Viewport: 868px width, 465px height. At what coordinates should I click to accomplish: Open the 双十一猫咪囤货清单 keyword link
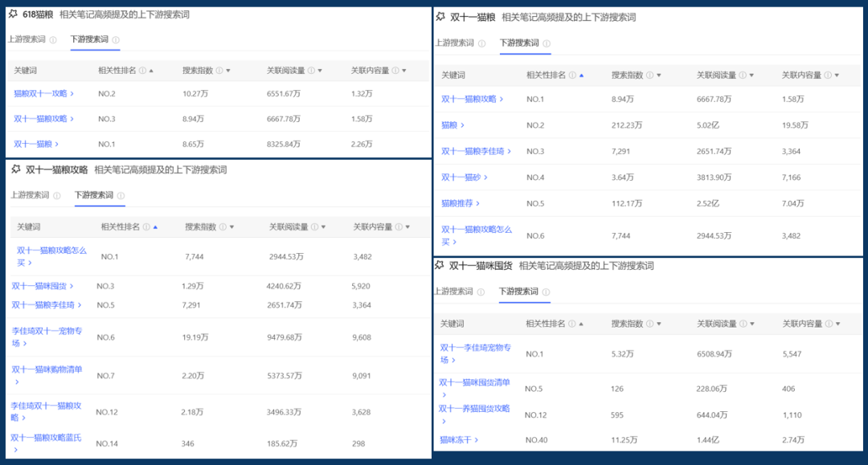point(474,388)
